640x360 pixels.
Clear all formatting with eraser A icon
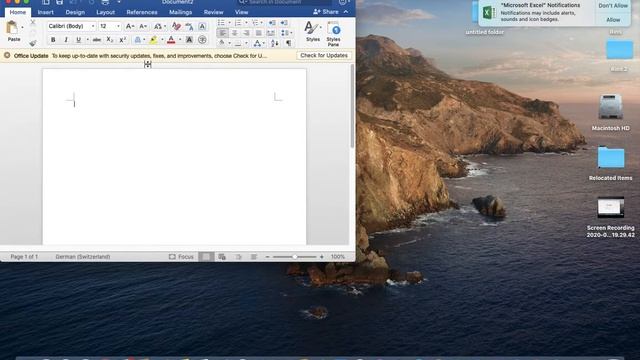tap(176, 27)
